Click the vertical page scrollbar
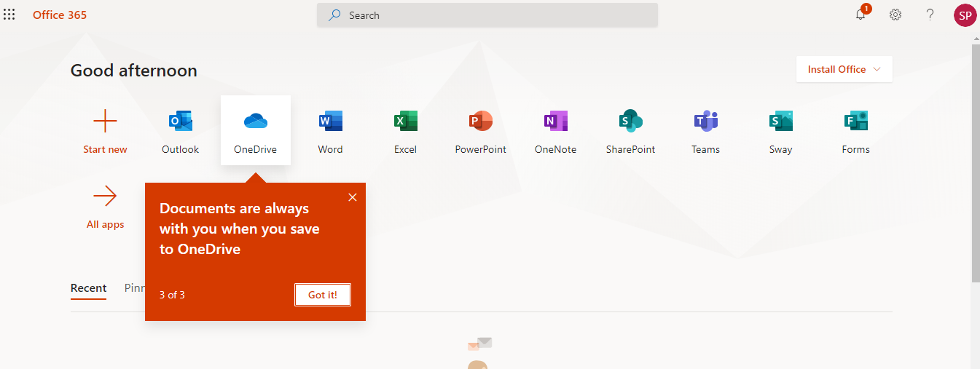980x369 pixels. point(975,164)
